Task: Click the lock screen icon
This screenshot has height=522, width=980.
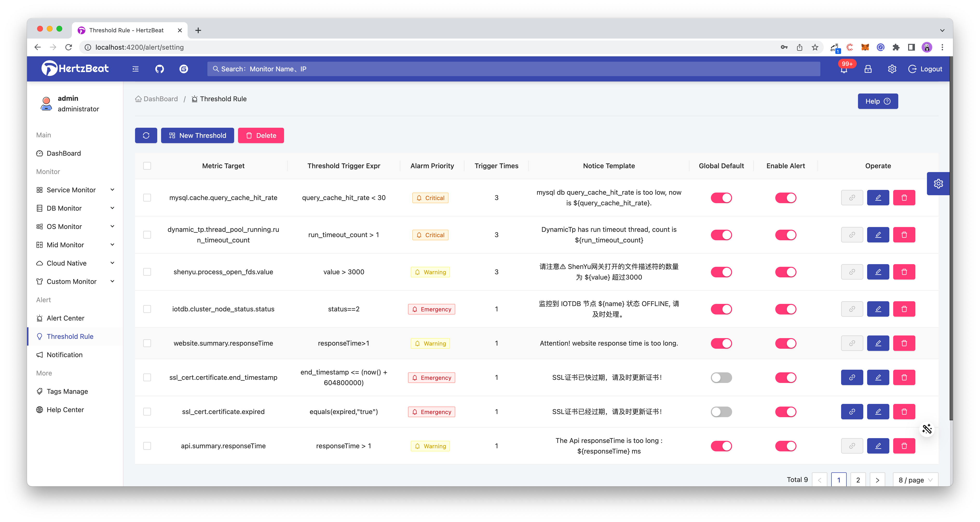Action: [868, 69]
